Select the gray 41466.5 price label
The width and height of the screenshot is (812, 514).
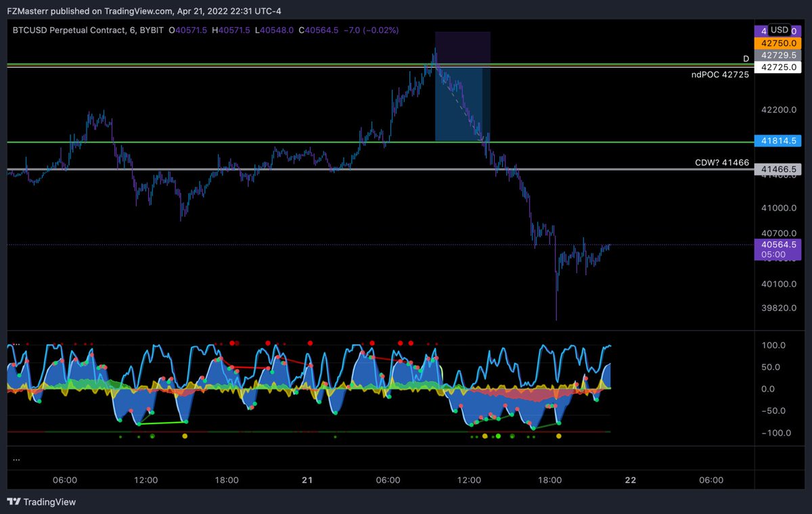tap(777, 168)
